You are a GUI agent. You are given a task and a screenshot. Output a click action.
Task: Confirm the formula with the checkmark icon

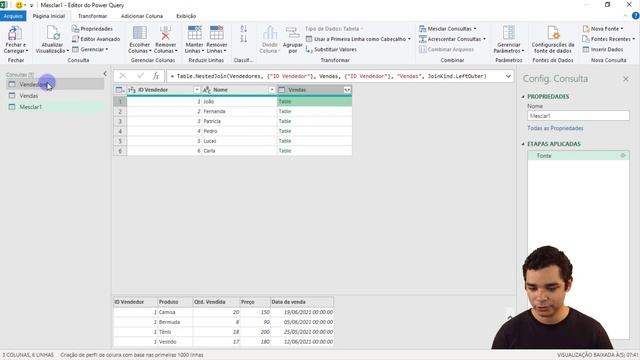[140, 76]
